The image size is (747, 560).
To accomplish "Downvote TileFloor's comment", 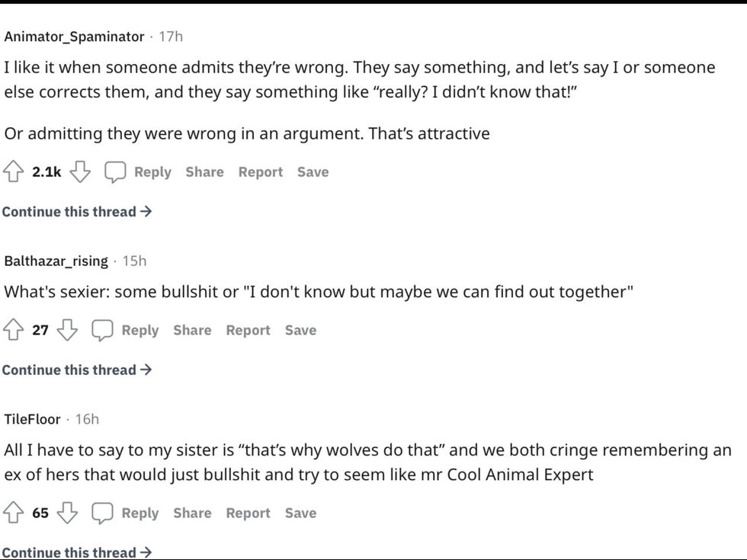I will [x=68, y=514].
